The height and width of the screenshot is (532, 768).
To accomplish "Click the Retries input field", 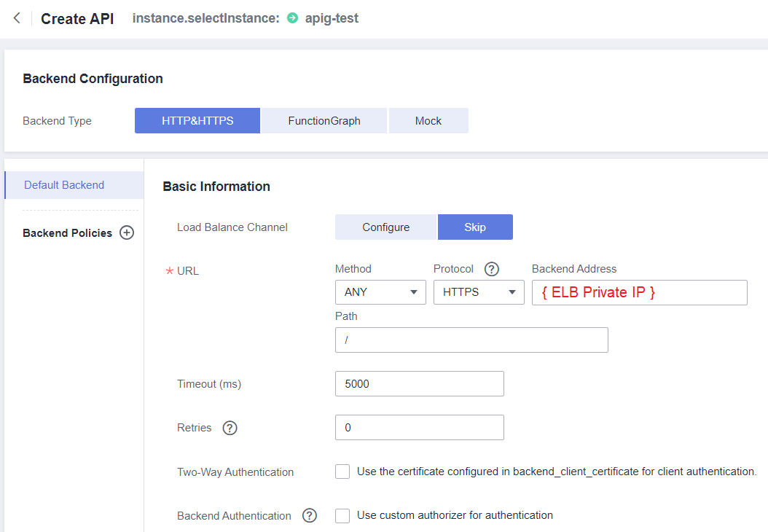I will click(419, 428).
